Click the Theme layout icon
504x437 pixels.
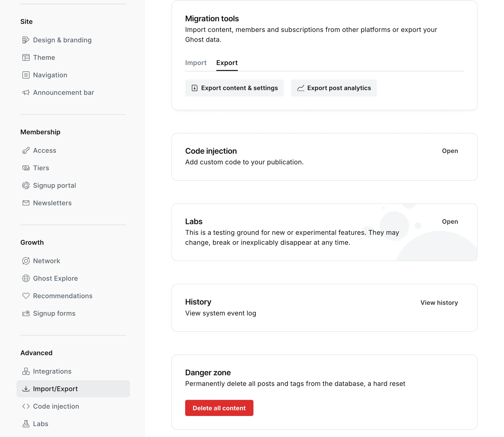[26, 57]
